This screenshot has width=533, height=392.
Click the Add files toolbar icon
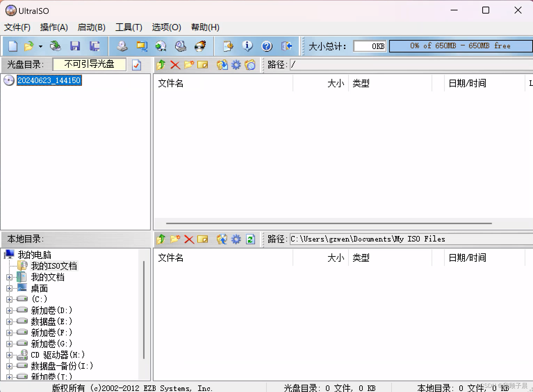click(x=228, y=46)
